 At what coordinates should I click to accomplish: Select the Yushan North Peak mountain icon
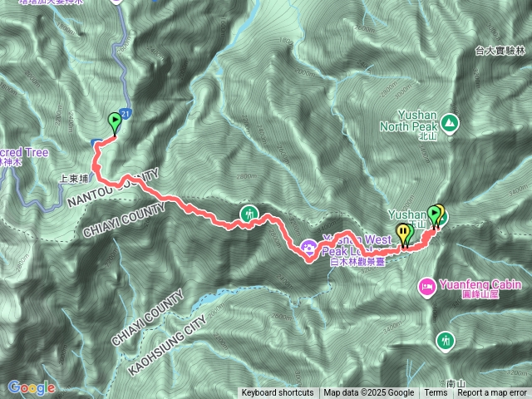pyautogui.click(x=450, y=124)
